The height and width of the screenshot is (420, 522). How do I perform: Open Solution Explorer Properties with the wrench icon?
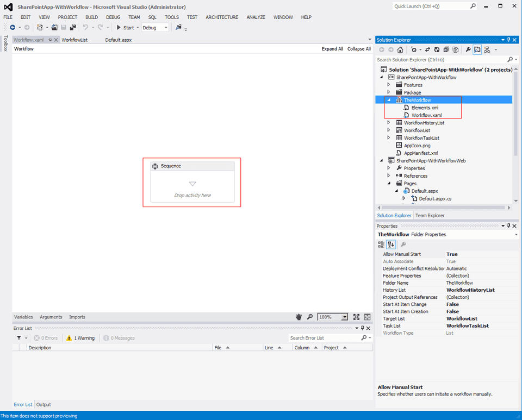coord(468,49)
